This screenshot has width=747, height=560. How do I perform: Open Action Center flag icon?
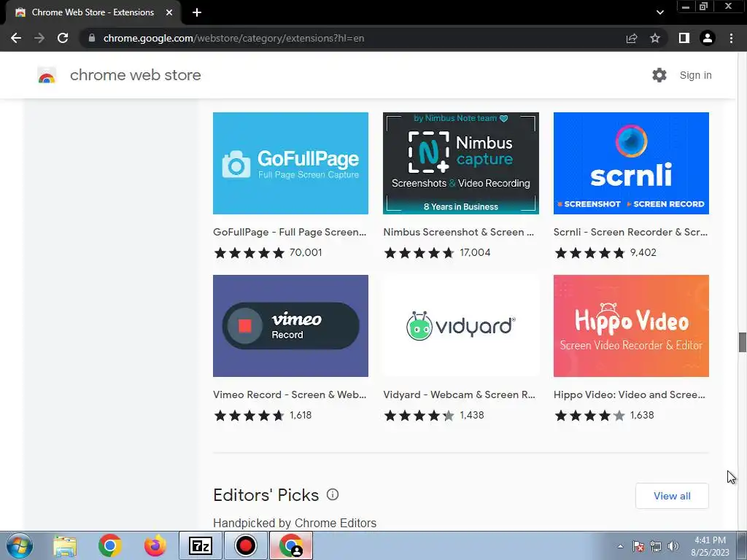638,546
